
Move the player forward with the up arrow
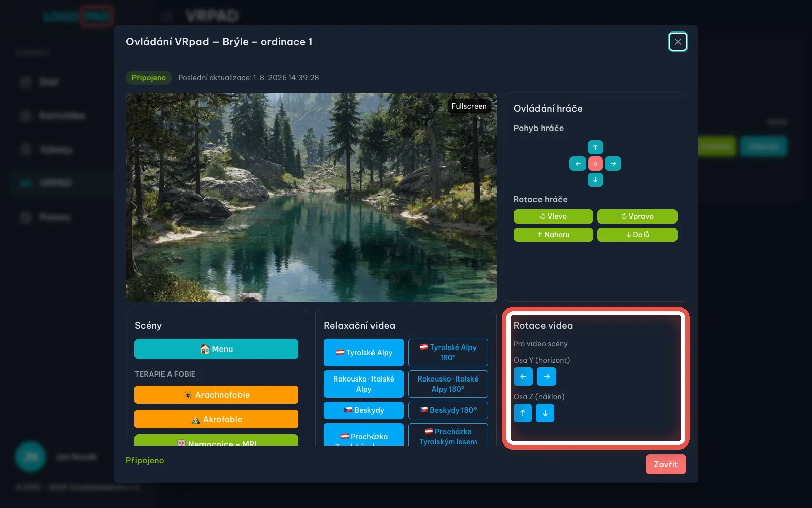click(595, 147)
